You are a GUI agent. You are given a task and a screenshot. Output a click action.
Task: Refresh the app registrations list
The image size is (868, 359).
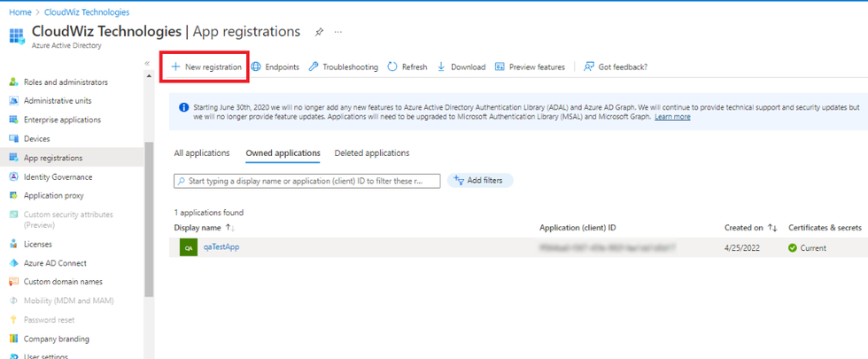407,66
